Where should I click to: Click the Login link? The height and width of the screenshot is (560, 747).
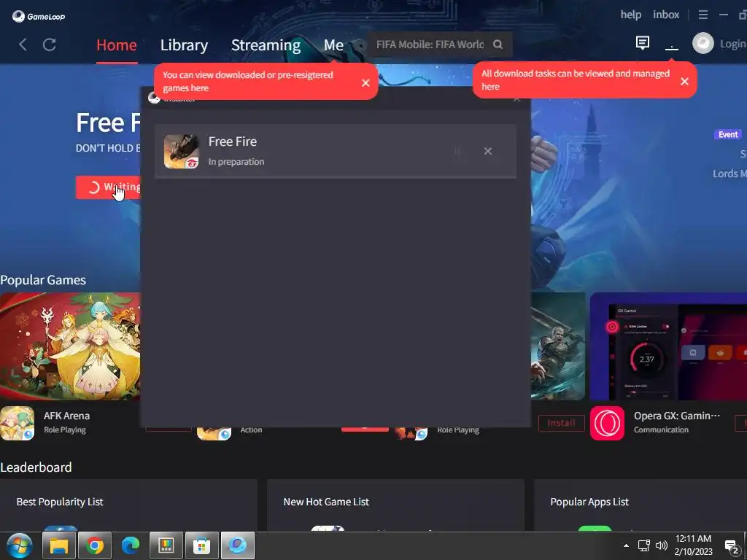[732, 44]
